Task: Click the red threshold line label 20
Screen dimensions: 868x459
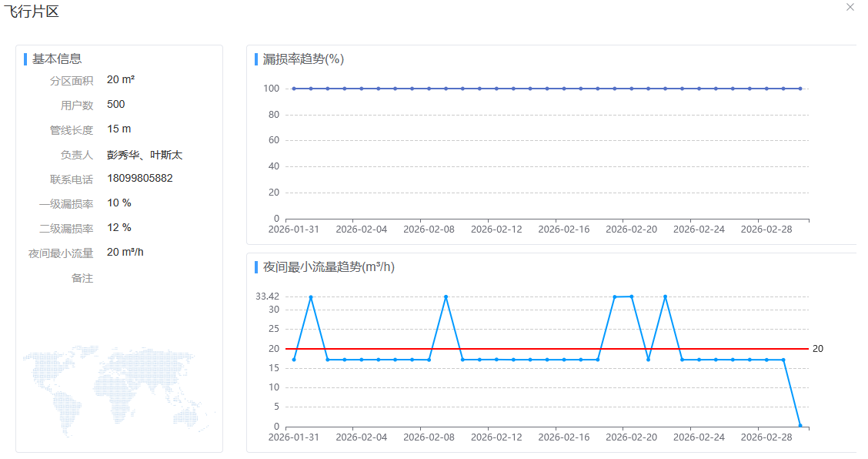Action: [817, 349]
